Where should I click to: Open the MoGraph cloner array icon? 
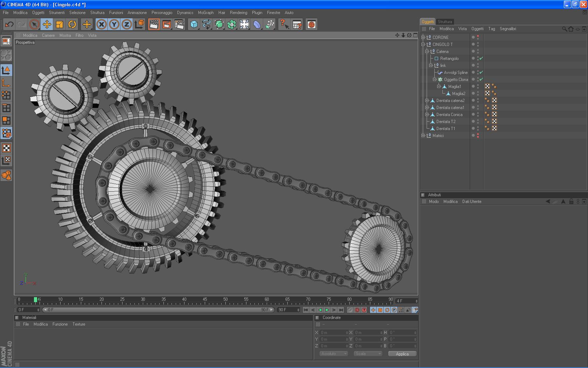232,24
